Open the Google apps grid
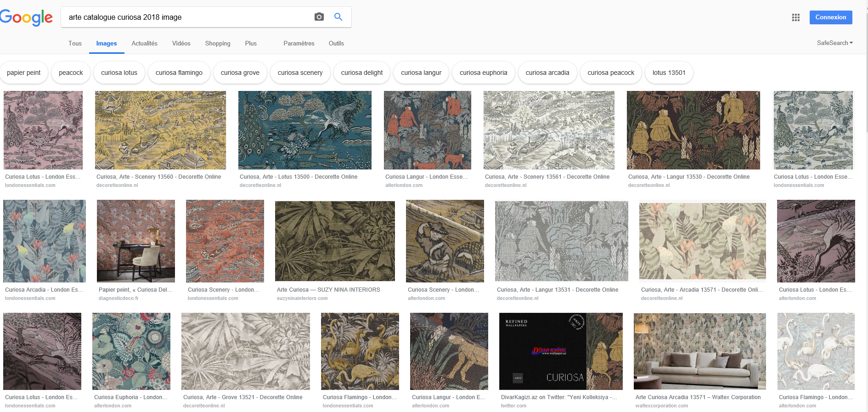The height and width of the screenshot is (412, 868). coord(796,17)
